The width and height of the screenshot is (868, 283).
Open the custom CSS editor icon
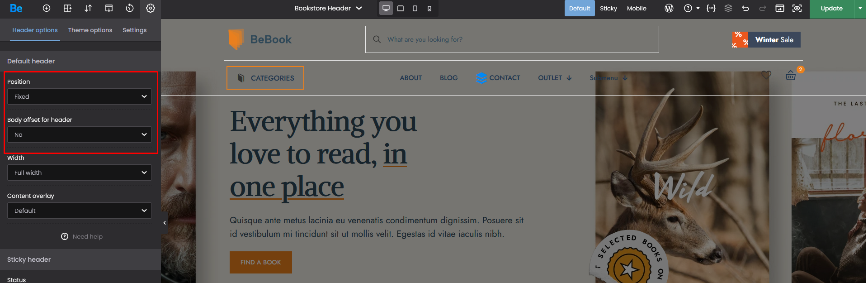click(711, 8)
